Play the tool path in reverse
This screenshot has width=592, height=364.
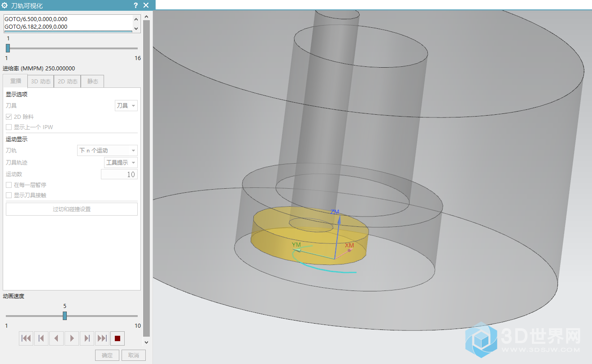pos(57,338)
